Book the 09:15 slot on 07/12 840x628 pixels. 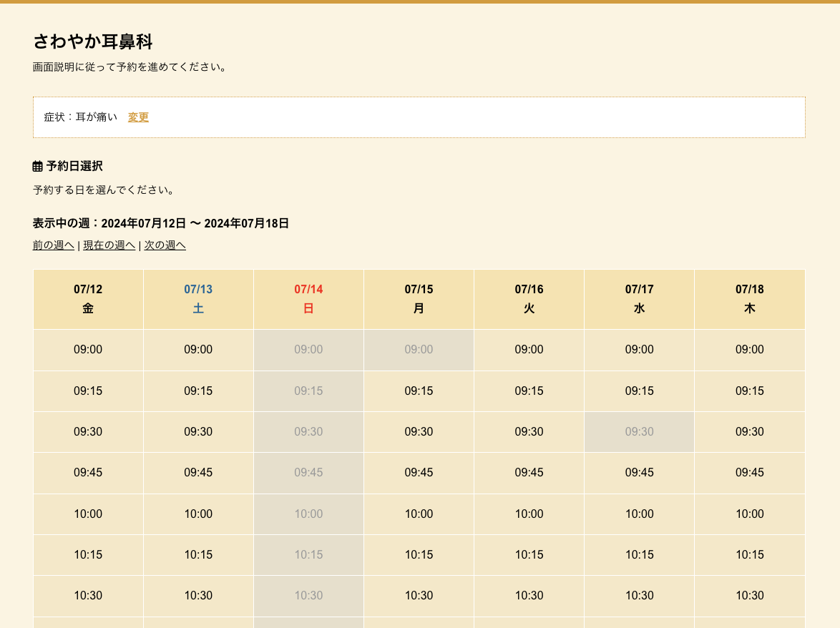89,391
